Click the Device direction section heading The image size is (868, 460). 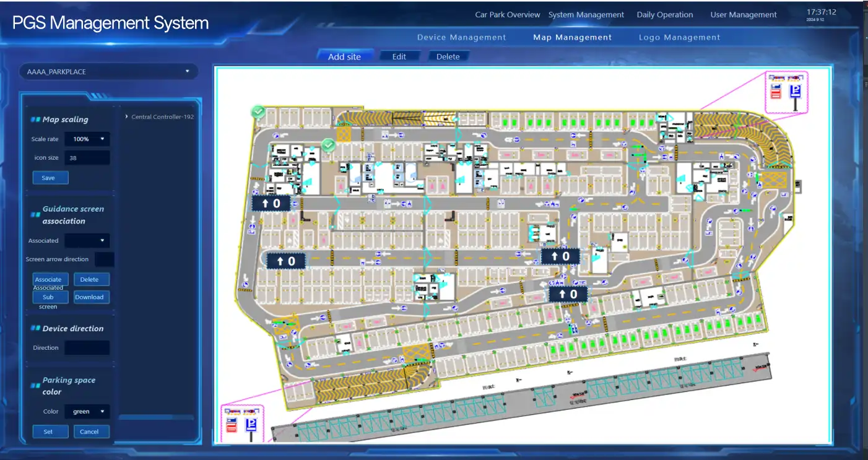pos(73,329)
